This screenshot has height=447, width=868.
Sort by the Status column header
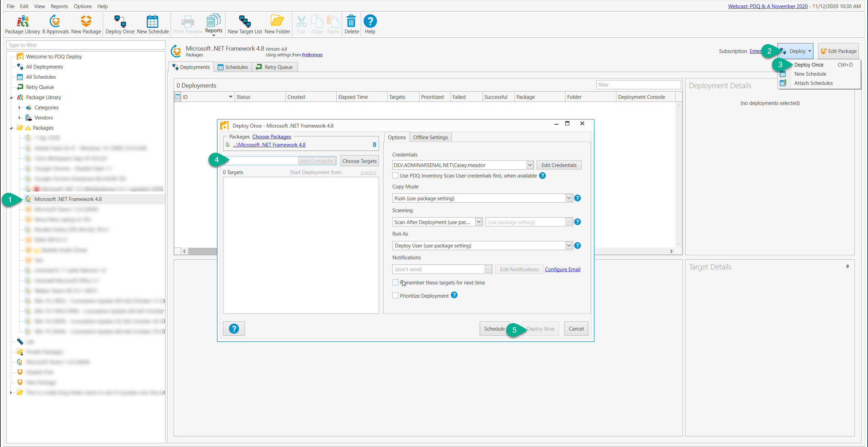260,97
